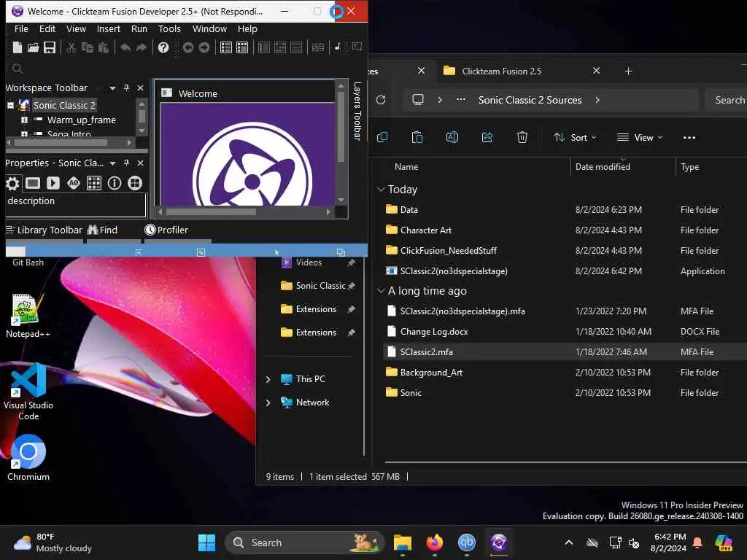Open the Edit menu
747x560 pixels.
point(47,28)
